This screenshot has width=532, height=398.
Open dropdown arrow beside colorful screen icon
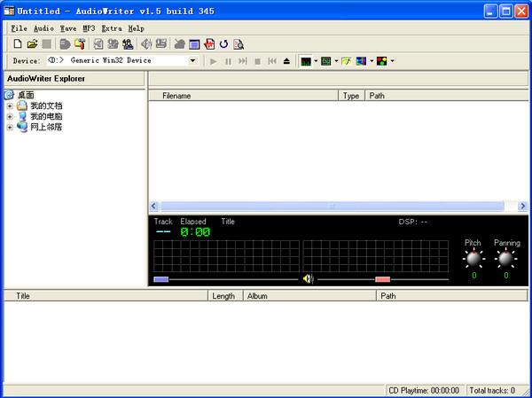coord(372,61)
